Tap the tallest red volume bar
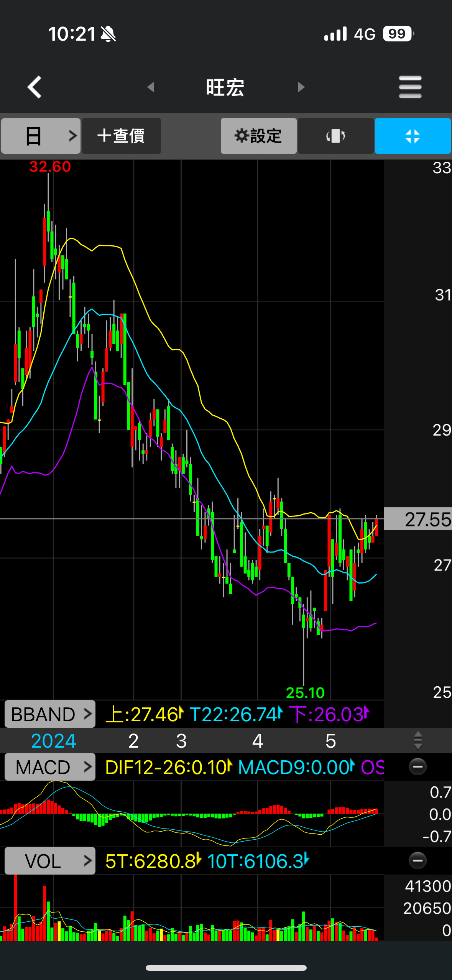Screen dimensions: 452x980 tap(15, 908)
